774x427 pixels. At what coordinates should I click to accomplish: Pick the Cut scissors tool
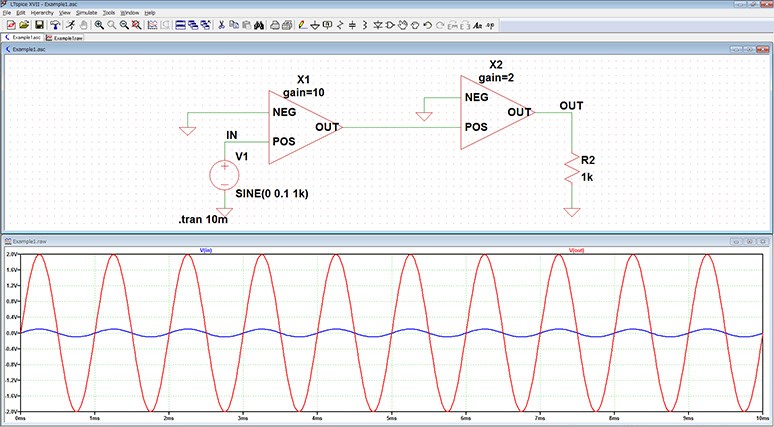coord(220,24)
